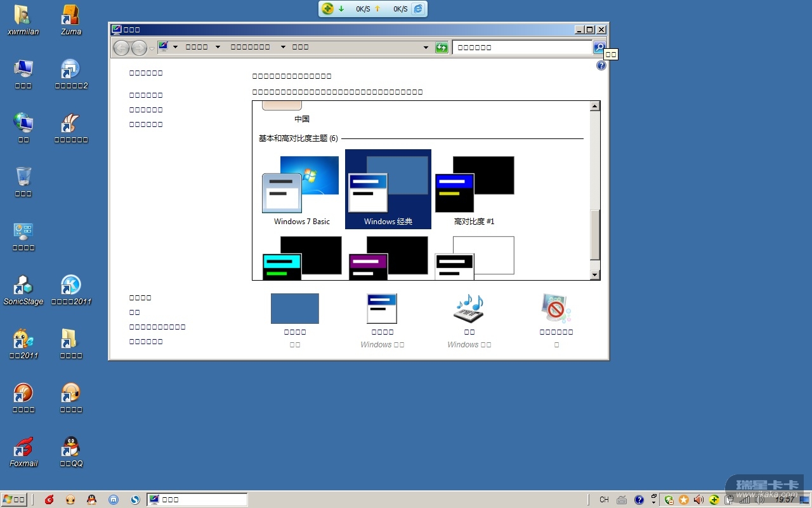The height and width of the screenshot is (508, 812).
Task: Click the magnifier search button in the window
Action: 599,47
